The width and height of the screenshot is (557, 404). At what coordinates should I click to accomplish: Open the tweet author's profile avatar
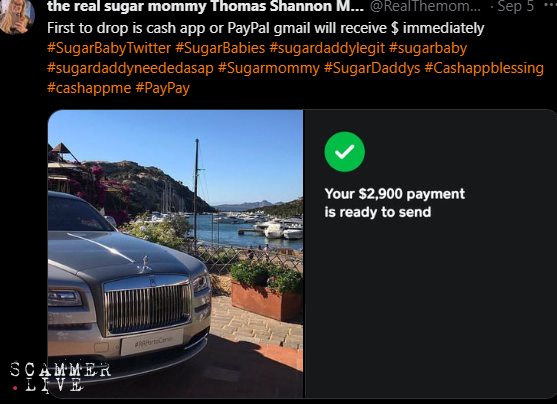point(16,15)
